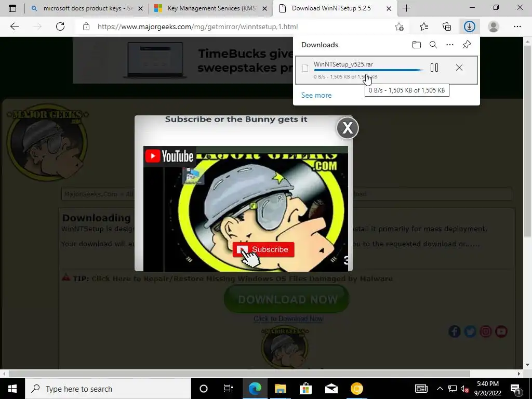532x399 pixels.
Task: Follow the Click to Download Now link
Action: click(x=288, y=318)
